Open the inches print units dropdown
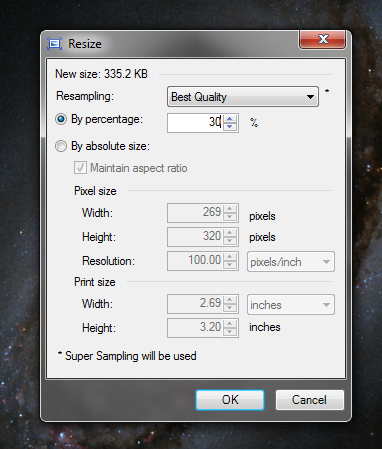 [x=291, y=304]
